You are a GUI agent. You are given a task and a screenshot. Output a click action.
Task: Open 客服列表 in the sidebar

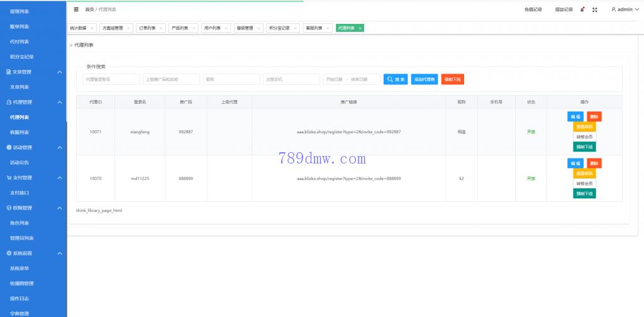[19, 132]
